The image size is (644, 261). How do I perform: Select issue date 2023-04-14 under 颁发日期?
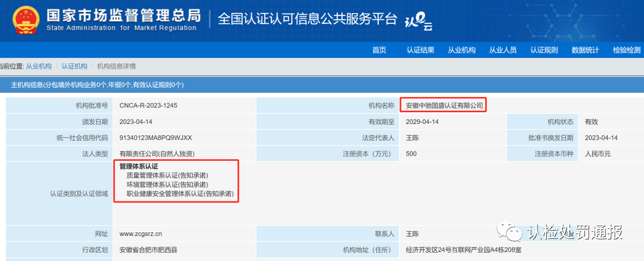point(136,122)
